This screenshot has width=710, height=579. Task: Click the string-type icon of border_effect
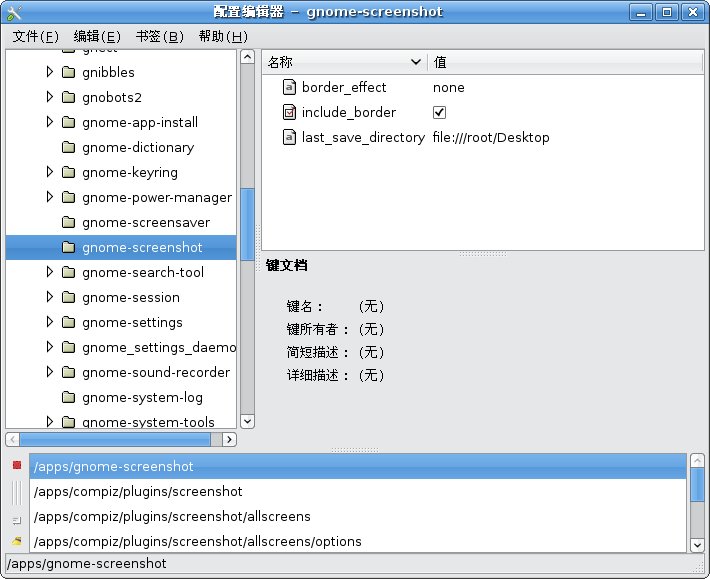coord(289,87)
